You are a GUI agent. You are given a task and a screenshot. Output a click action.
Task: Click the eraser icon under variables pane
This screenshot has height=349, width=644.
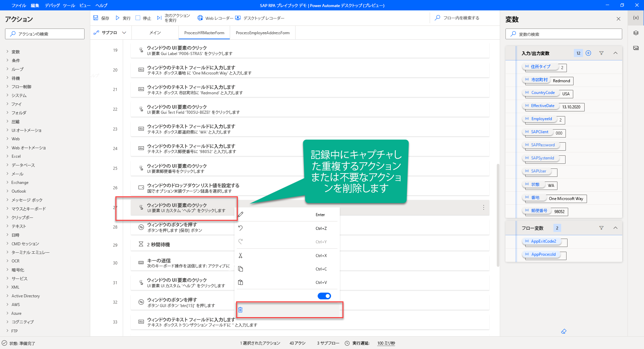coord(563,331)
